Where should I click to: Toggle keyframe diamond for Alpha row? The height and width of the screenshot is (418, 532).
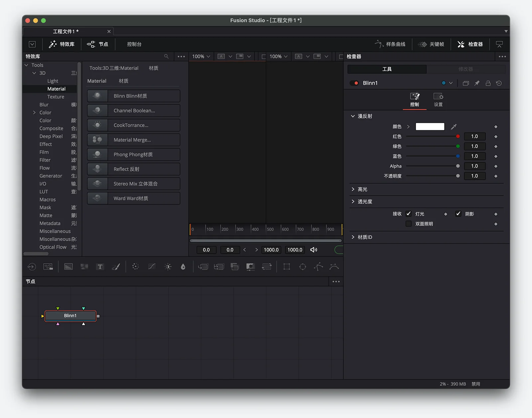496,166
